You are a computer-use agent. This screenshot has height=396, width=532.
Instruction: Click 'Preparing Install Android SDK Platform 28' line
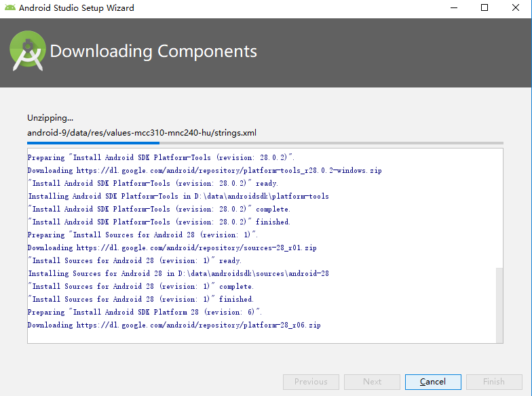click(x=145, y=312)
